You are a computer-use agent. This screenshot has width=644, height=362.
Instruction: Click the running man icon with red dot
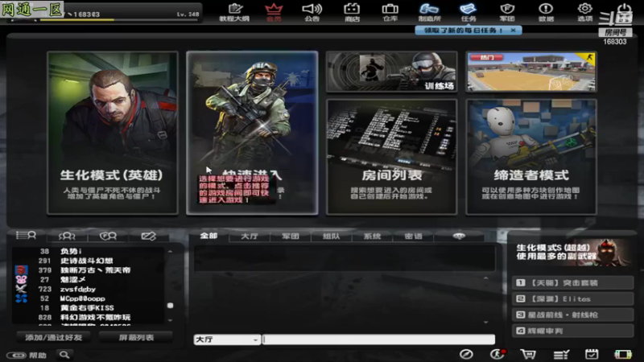point(497,354)
